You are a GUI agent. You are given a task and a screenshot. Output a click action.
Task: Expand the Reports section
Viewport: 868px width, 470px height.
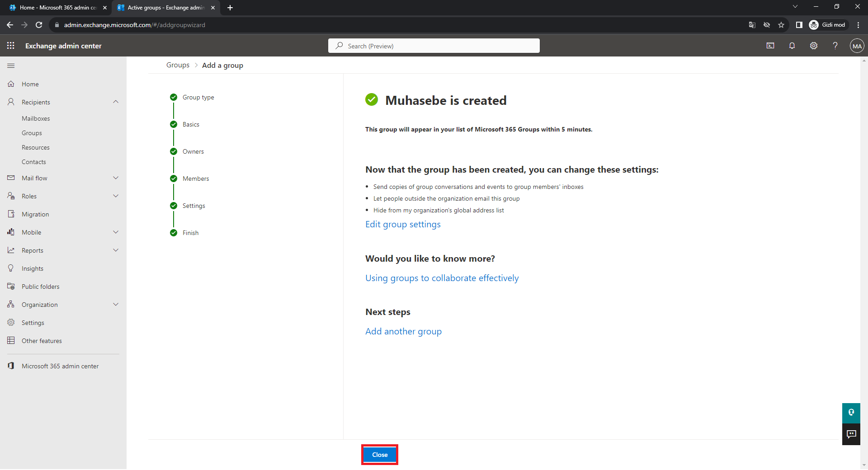point(116,250)
